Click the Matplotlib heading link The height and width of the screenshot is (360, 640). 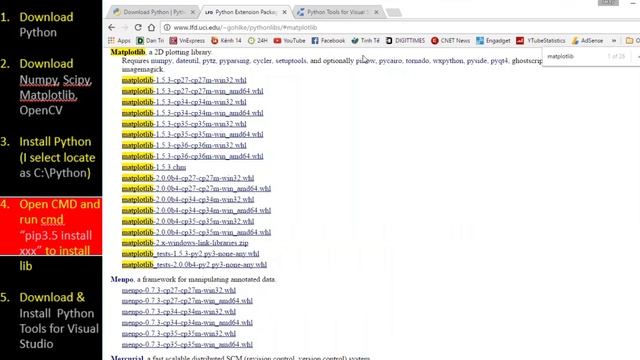(x=128, y=52)
